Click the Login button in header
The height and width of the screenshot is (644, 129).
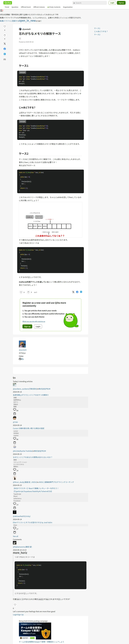coord(112,3)
